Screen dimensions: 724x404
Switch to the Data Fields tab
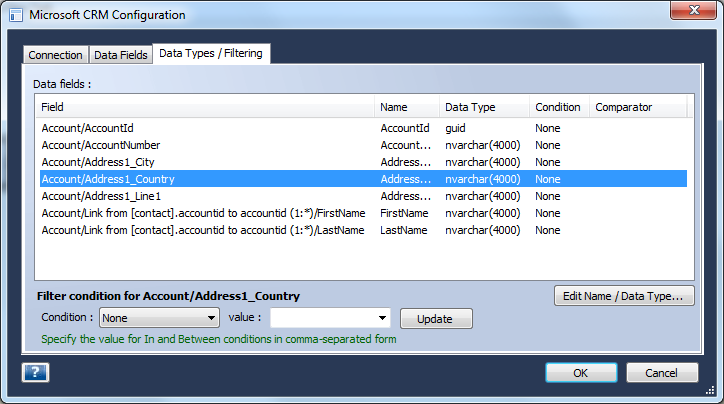(121, 55)
